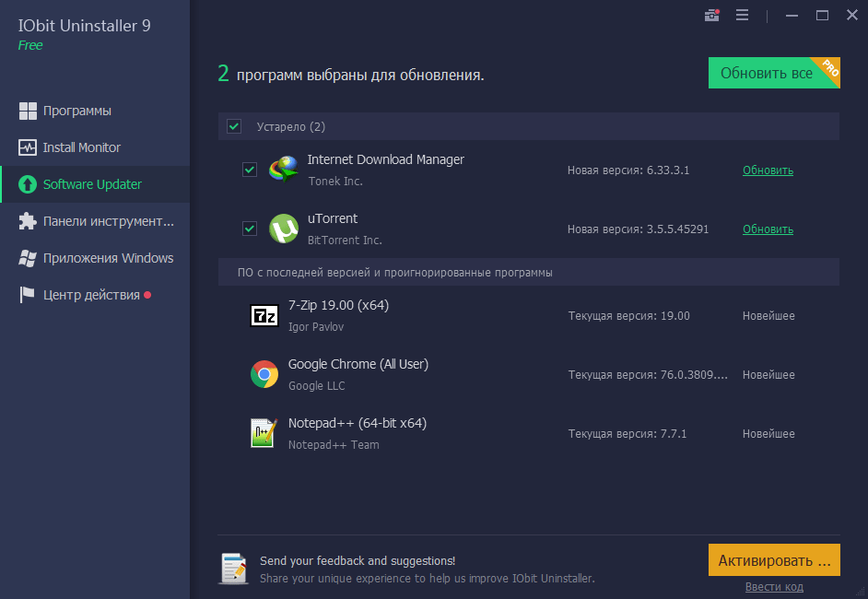Click the 7-Zip program icon
The image size is (868, 599).
264,315
